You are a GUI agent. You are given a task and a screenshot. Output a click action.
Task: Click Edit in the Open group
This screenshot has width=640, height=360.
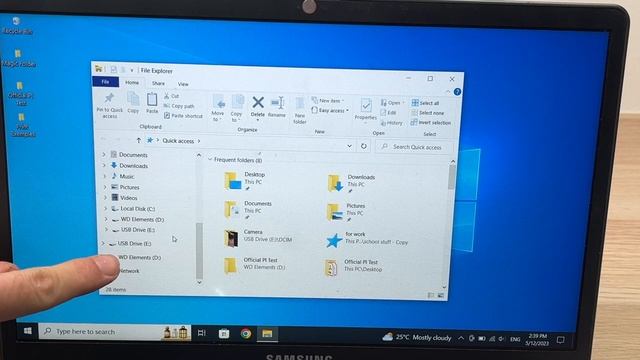[x=389, y=113]
